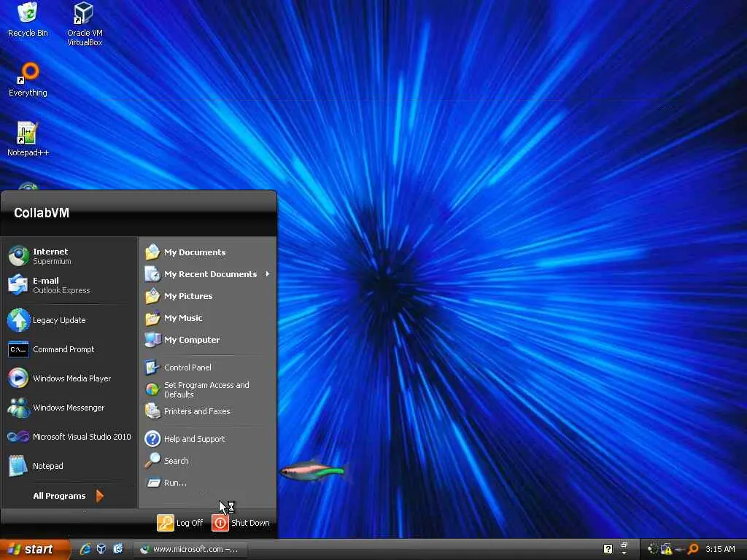Click the fish on the desktop
Image resolution: width=747 pixels, height=560 pixels.
point(313,472)
